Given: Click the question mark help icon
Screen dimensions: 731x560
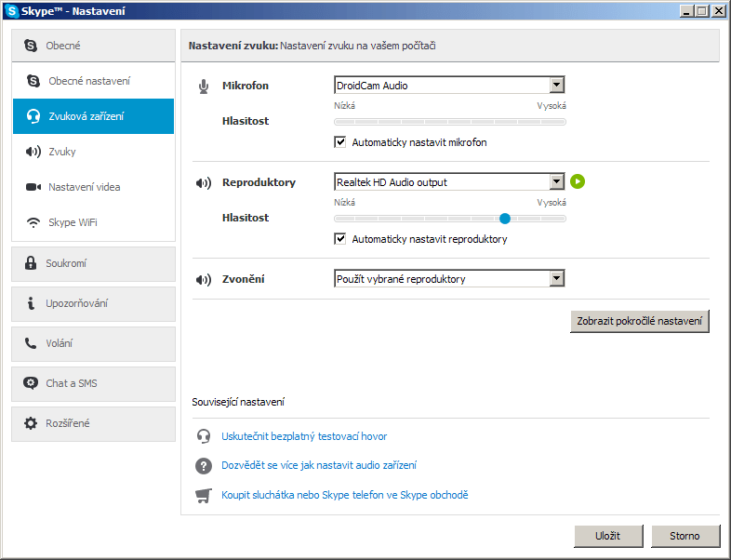Looking at the screenshot, I should click(204, 465).
